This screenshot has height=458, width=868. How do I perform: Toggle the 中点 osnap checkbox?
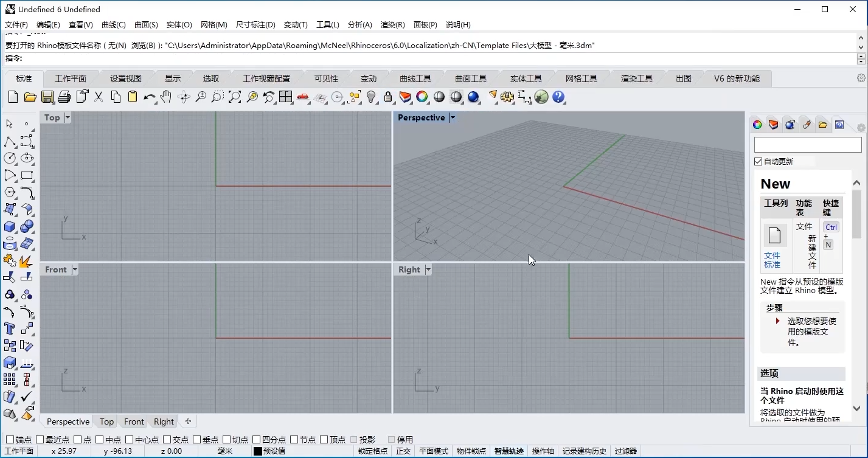(x=100, y=440)
